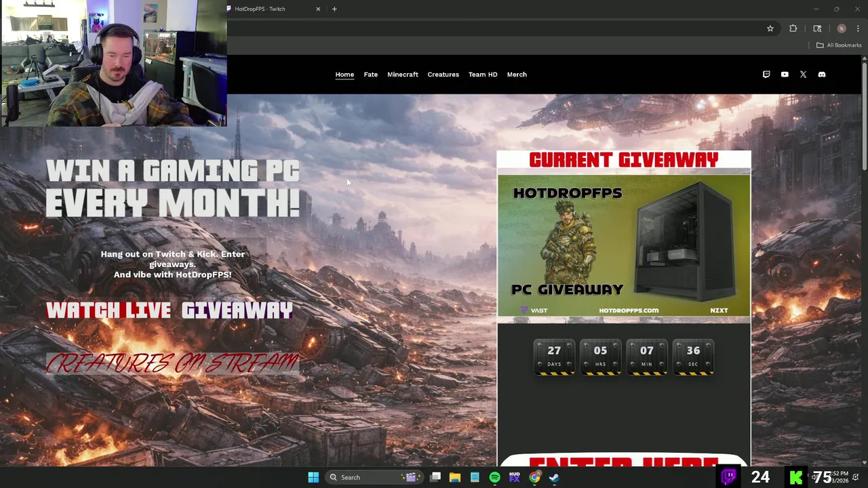Open Task View on the taskbar
The image size is (868, 488).
[x=435, y=477]
